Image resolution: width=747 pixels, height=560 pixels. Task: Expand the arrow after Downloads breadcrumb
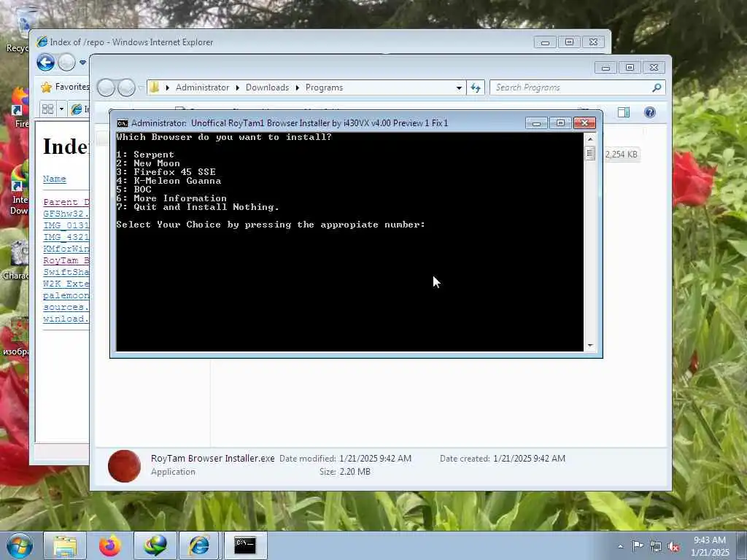298,87
